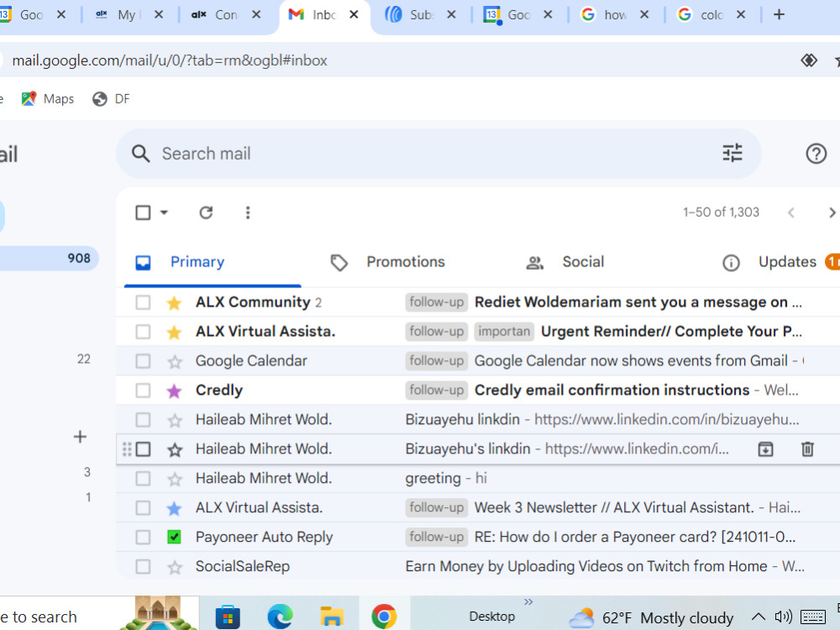Click the purple star on the Credly email
The image size is (840, 630).
174,391
